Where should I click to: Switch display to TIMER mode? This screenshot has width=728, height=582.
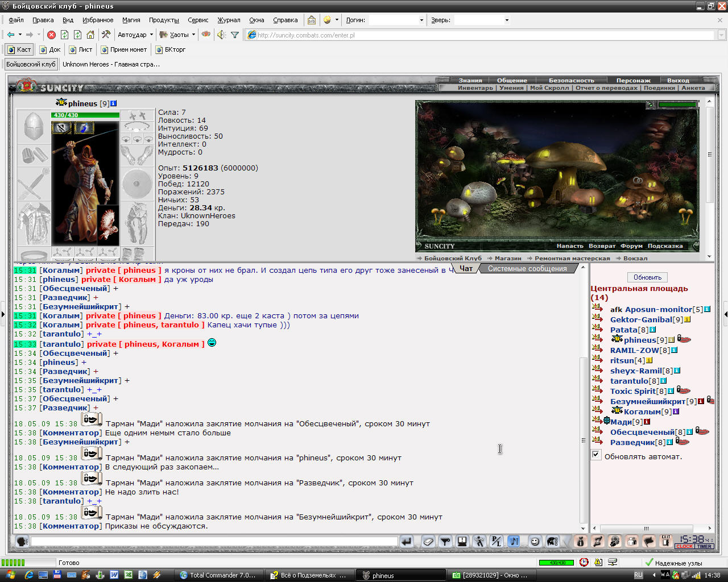tap(704, 547)
